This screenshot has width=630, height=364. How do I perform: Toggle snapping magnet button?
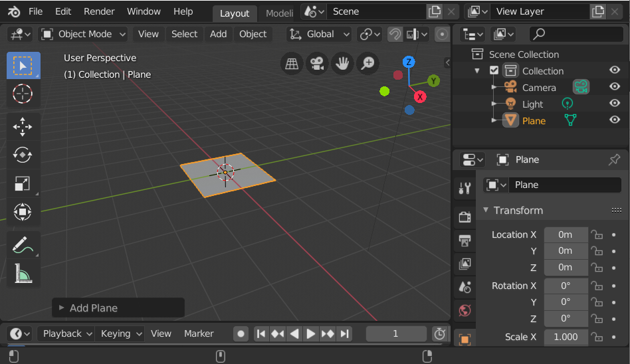(395, 35)
